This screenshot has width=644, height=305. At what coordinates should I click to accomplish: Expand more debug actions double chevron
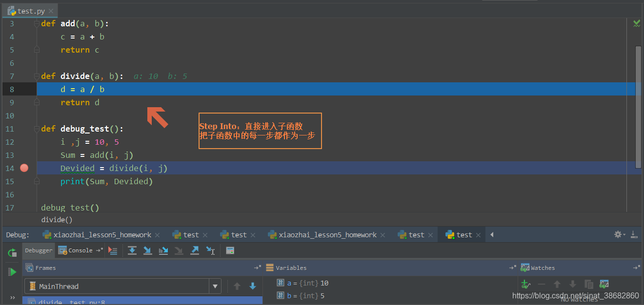(x=12, y=297)
